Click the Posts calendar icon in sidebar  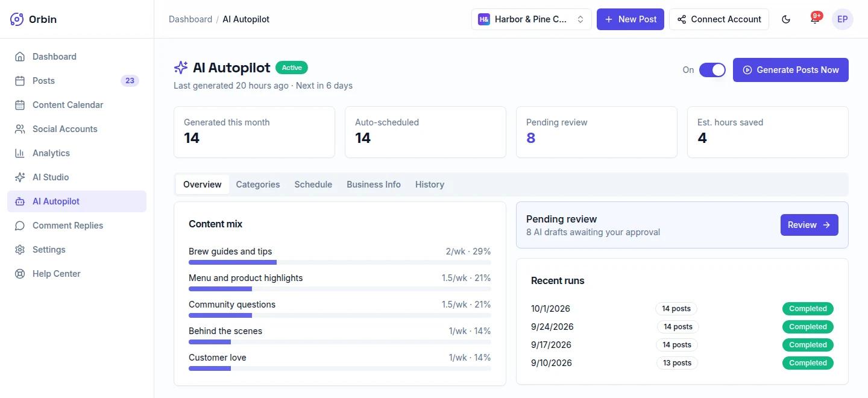[20, 81]
